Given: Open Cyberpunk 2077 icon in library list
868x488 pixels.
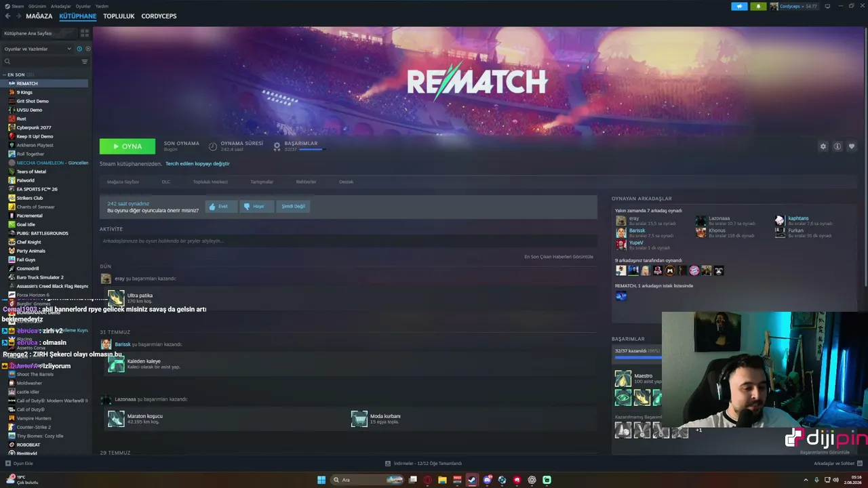Looking at the screenshot, I should coord(12,127).
